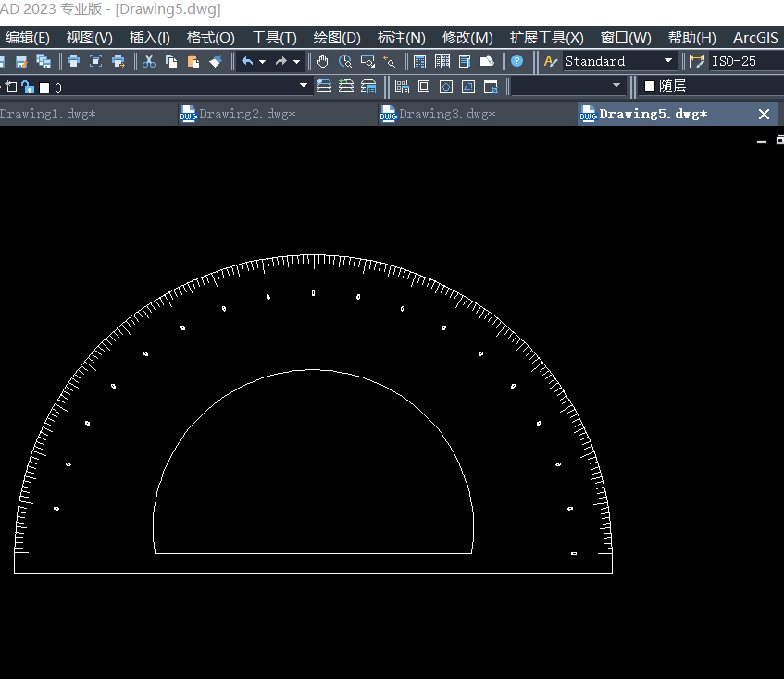Click the Save All icon
The image size is (784, 679).
44,61
